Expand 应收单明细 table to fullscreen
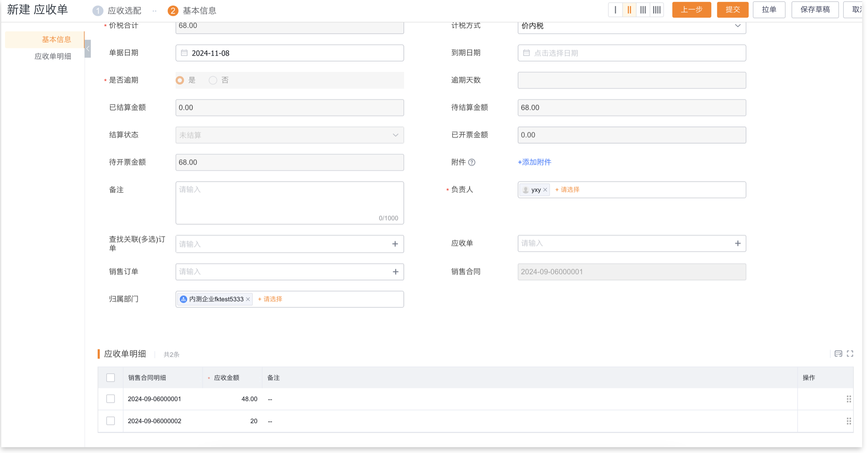This screenshot has height=453, width=868. tap(850, 354)
